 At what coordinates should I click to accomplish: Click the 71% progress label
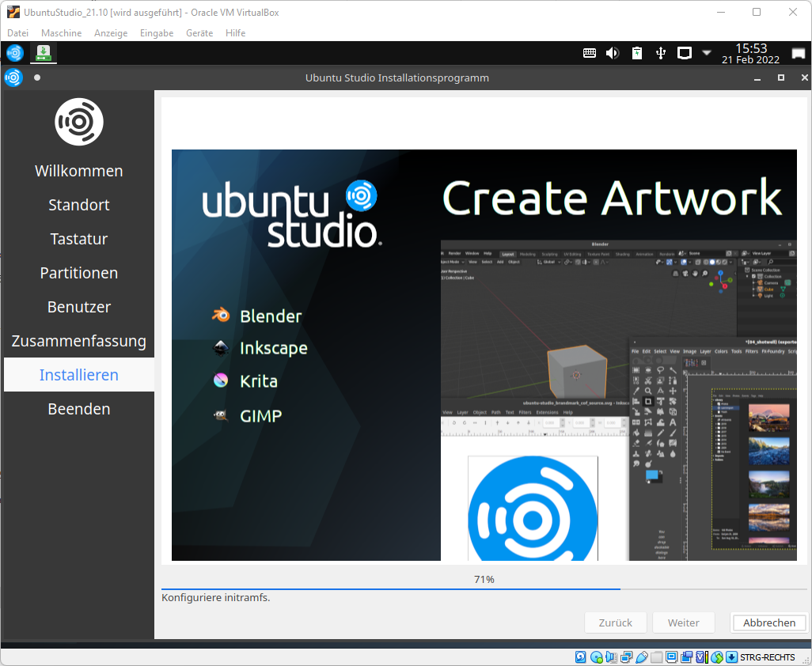coord(484,580)
